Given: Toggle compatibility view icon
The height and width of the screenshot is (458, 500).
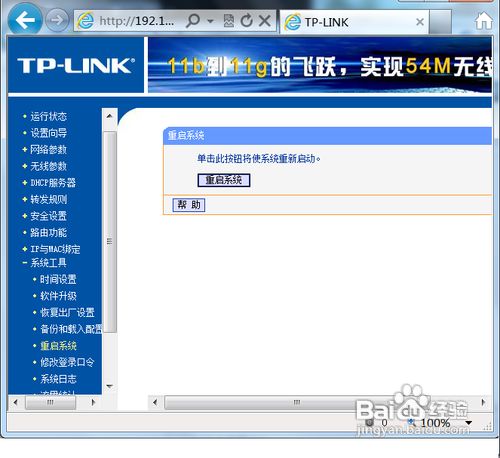Looking at the screenshot, I should (229, 21).
